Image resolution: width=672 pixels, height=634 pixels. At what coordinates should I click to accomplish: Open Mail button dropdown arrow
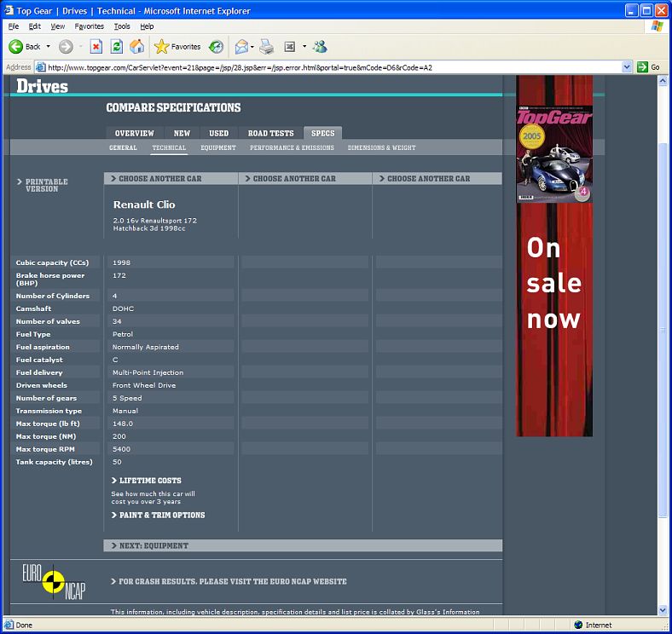click(x=252, y=47)
